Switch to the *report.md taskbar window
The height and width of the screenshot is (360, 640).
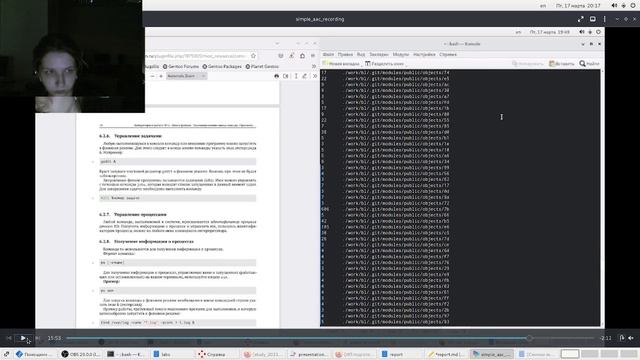pos(446,354)
